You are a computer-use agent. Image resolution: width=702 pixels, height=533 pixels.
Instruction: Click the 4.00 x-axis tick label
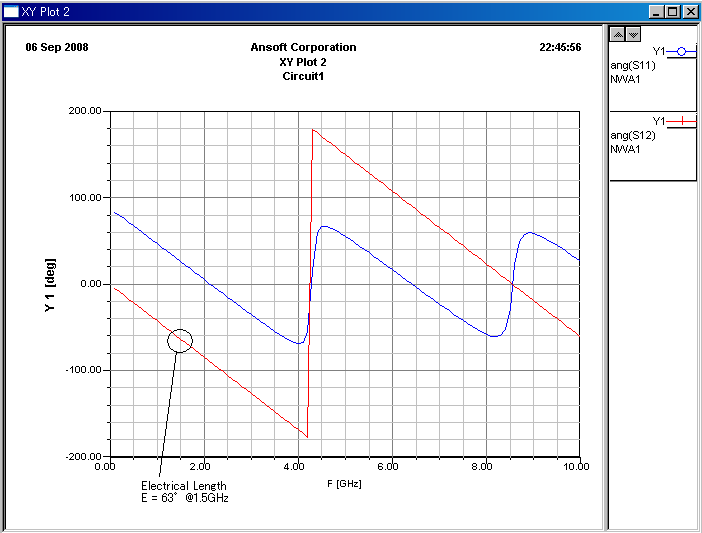(294, 467)
